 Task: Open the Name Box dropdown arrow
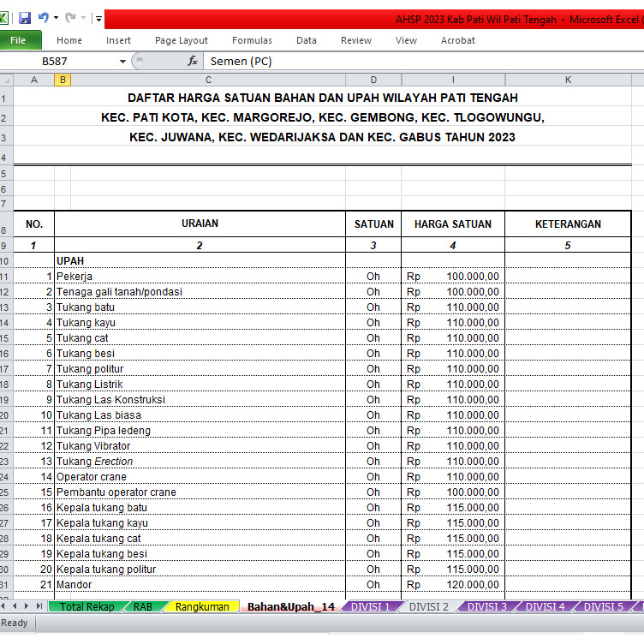[123, 62]
